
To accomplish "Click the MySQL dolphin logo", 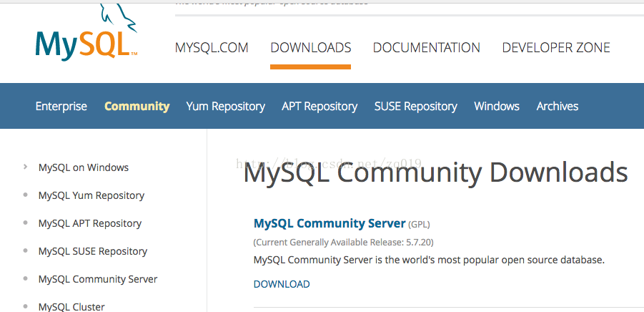I will pos(86,34).
